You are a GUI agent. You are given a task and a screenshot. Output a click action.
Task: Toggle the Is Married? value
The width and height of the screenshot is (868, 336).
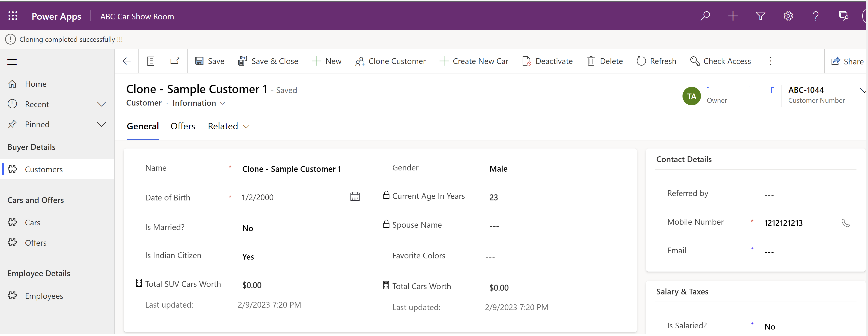248,228
